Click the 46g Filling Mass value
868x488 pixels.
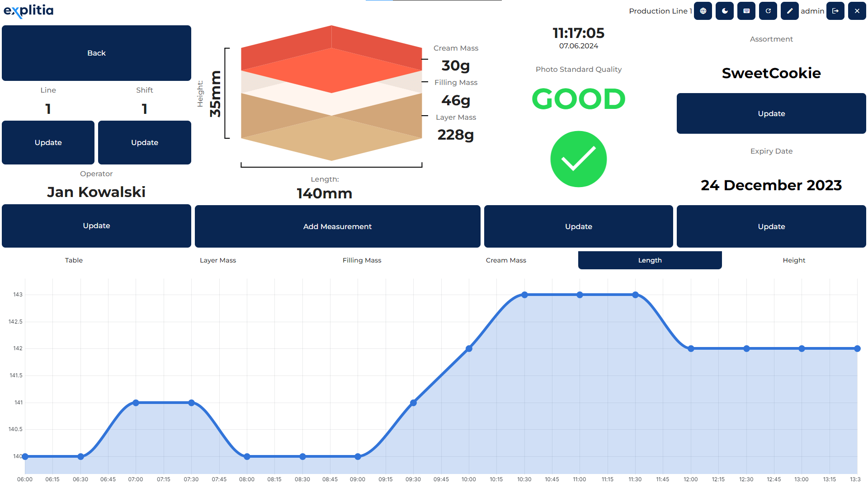[456, 100]
